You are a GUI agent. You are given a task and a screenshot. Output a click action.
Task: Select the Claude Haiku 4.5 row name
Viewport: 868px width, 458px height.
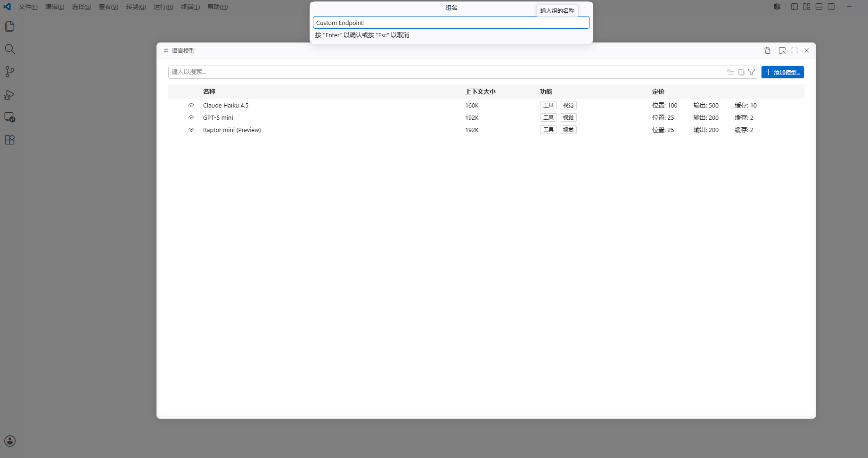coord(226,105)
